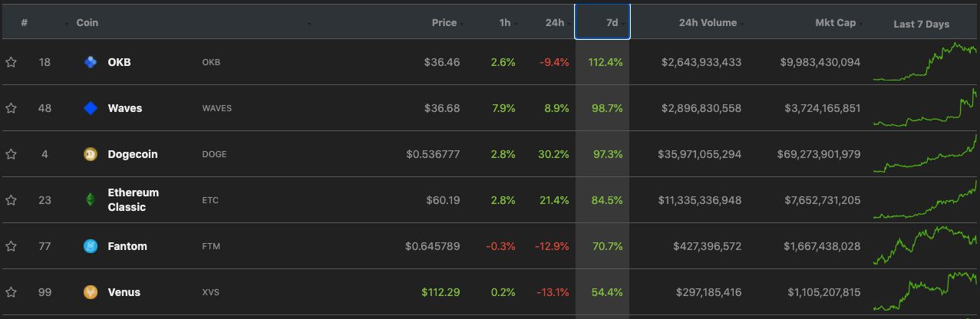Click the Waves blue diamond logo
This screenshot has width=980, height=319.
[91, 108]
